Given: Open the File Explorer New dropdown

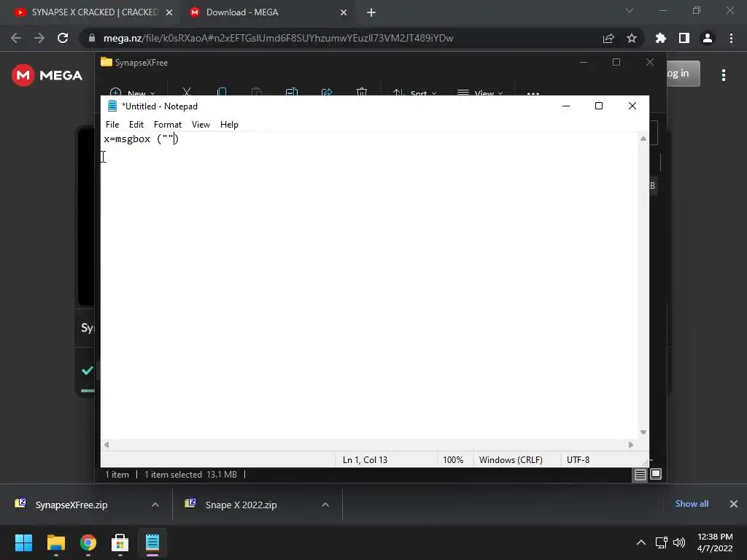Looking at the screenshot, I should (132, 91).
